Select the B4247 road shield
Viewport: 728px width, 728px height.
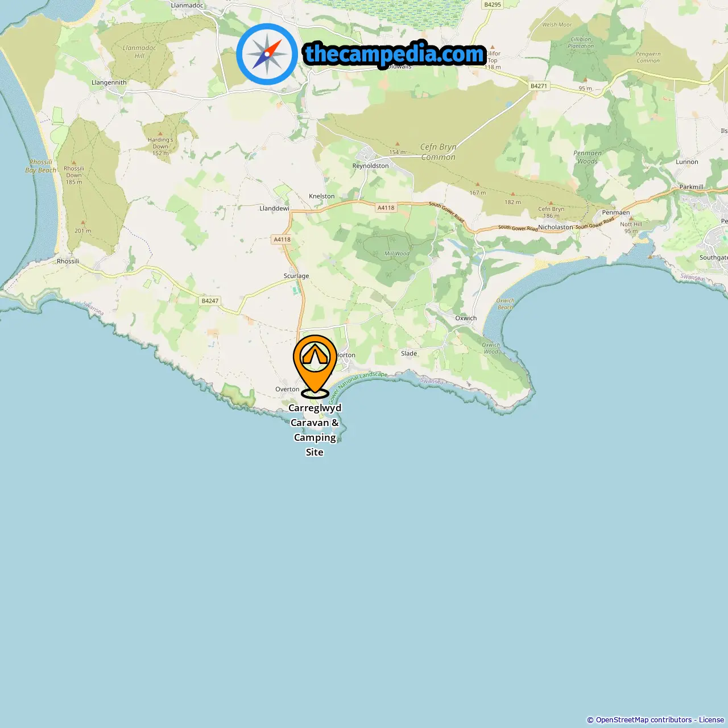210,301
